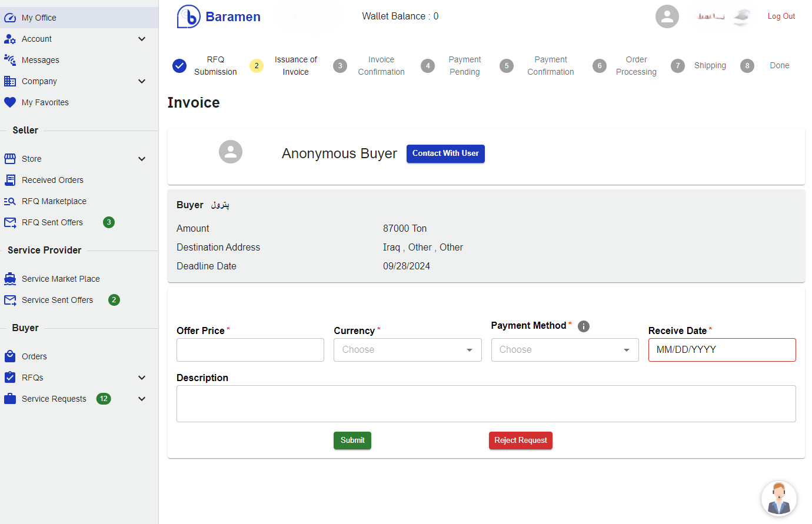Image resolution: width=812 pixels, height=524 pixels.
Task: Click the Iraq, Other, Other address
Action: click(423, 247)
